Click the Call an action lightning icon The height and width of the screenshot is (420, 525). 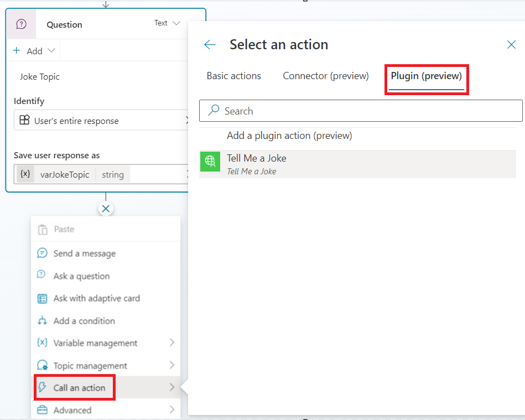[x=42, y=388]
